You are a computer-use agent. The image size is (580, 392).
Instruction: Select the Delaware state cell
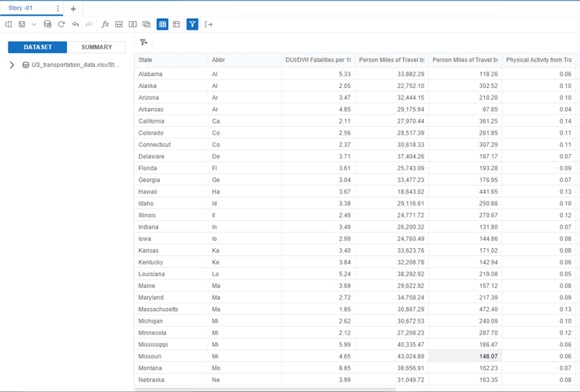(x=171, y=156)
